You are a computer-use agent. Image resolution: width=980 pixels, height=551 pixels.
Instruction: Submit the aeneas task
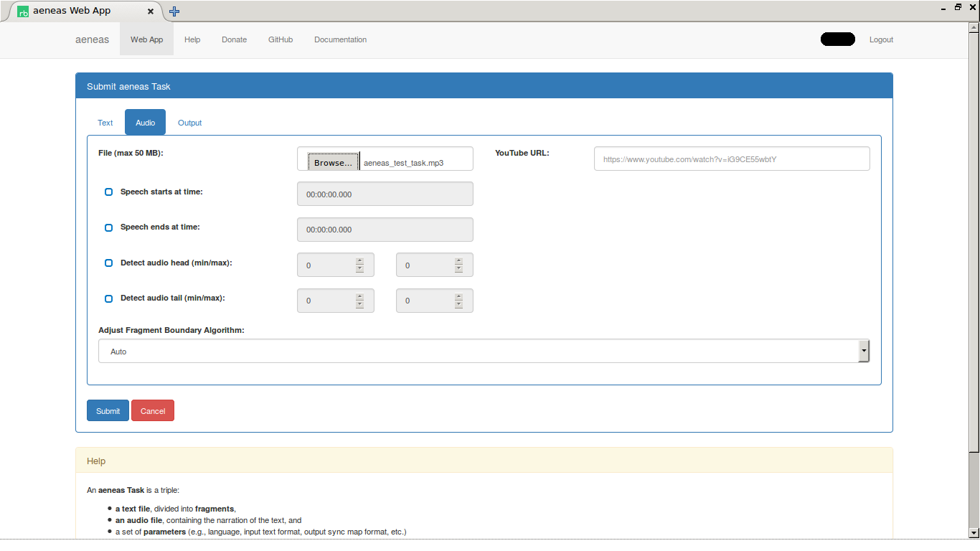coord(108,410)
